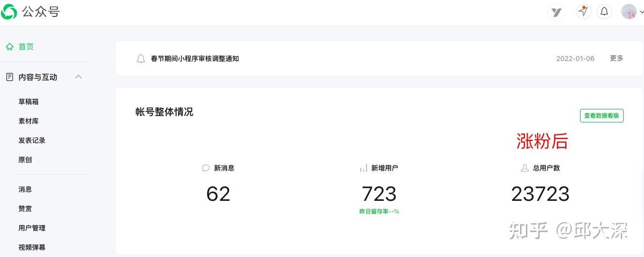Viewport: 644px width, 257px height.
Task: Open 用户管理 in the sidebar
Action: coord(32,228)
